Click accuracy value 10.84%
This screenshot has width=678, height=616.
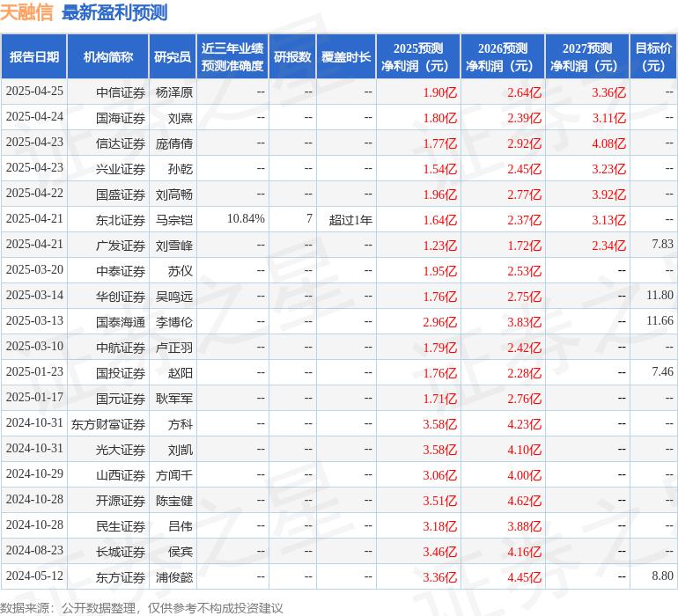[246, 219]
